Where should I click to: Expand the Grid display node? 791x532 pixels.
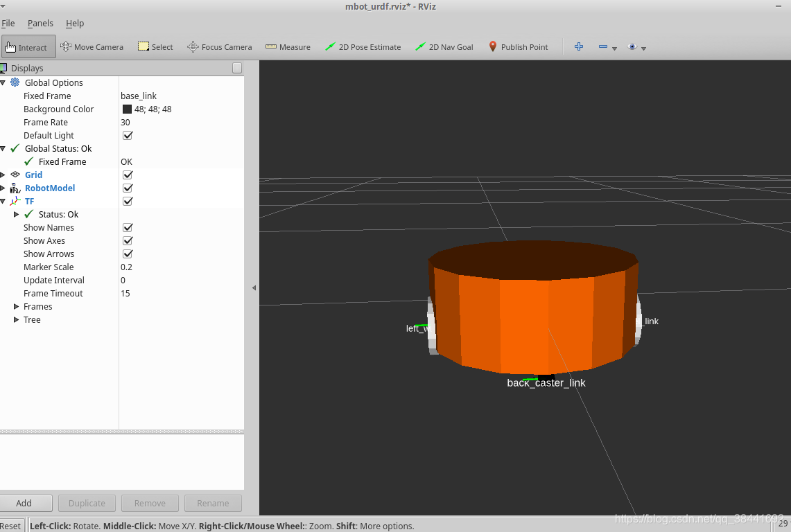(3, 175)
